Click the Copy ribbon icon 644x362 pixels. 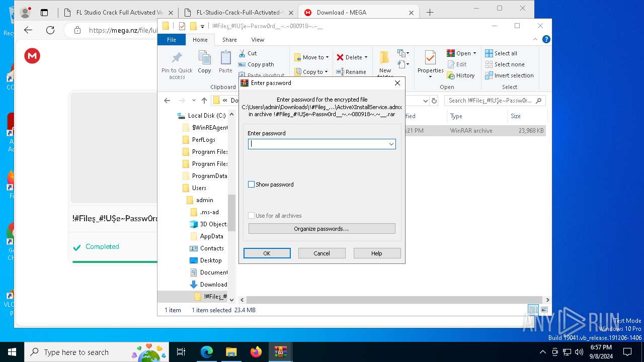pos(204,58)
